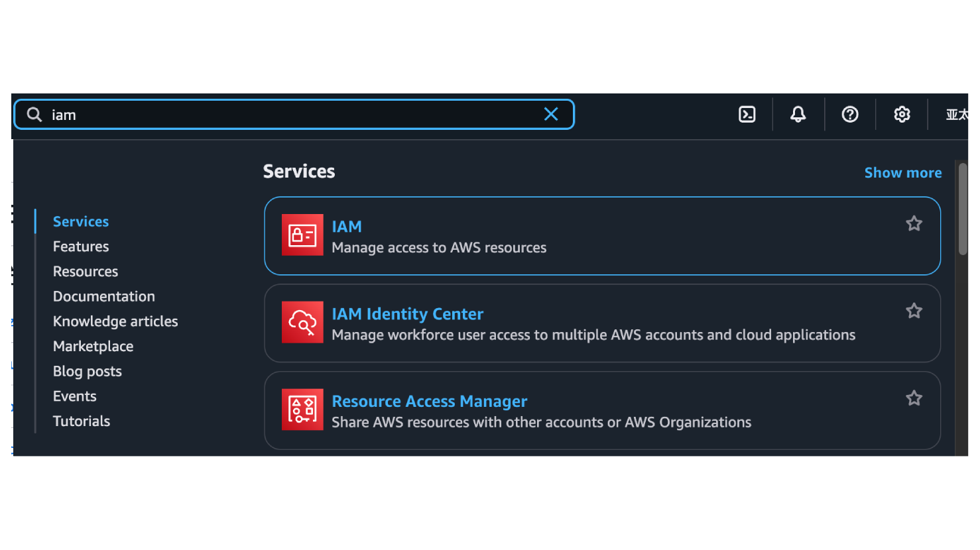This screenshot has width=980, height=550.
Task: Open the Resource Access Manager link
Action: (x=429, y=402)
